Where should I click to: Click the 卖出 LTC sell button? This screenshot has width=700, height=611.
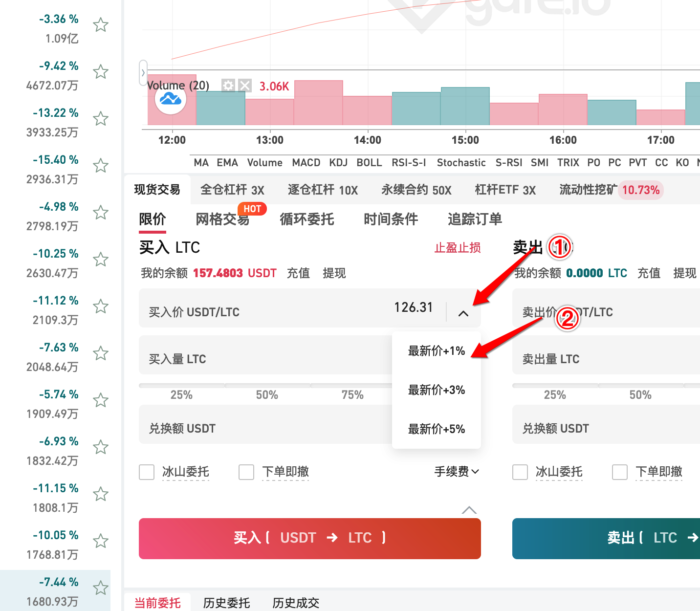point(606,538)
